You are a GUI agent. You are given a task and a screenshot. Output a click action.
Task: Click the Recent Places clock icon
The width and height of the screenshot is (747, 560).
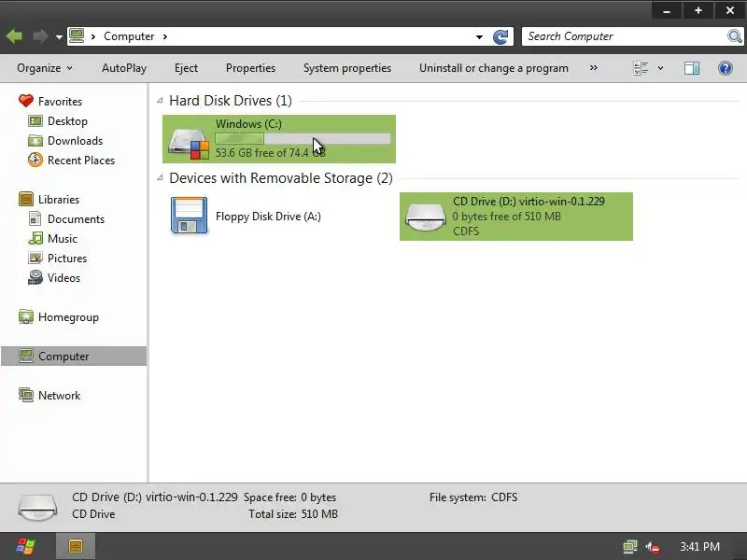tap(35, 160)
